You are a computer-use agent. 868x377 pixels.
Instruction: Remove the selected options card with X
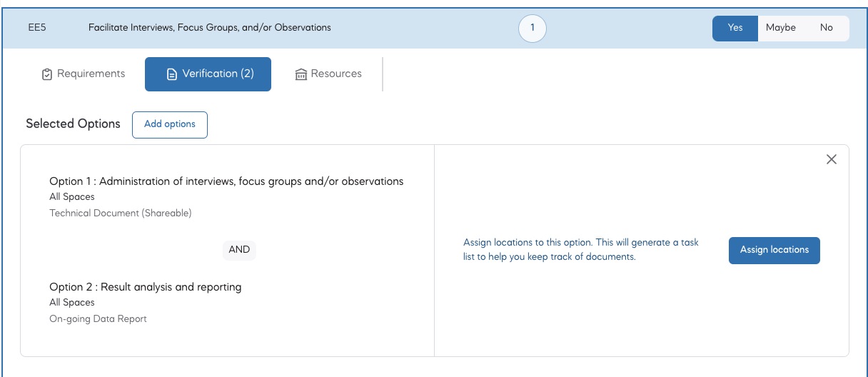click(x=831, y=160)
